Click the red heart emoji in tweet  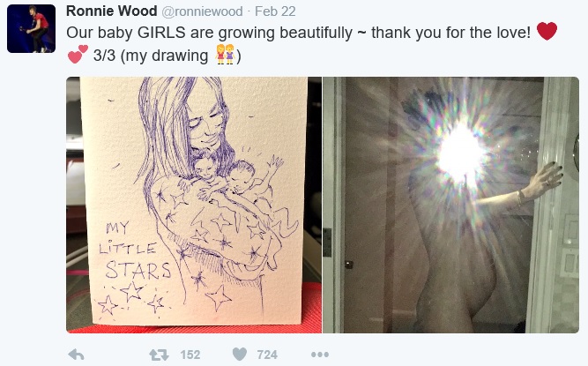tap(547, 32)
